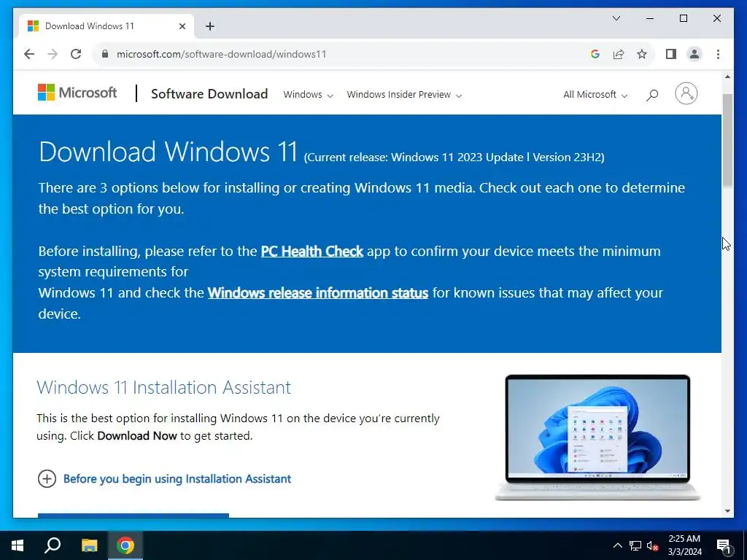
Task: Expand the Windows menu
Action: pos(308,95)
